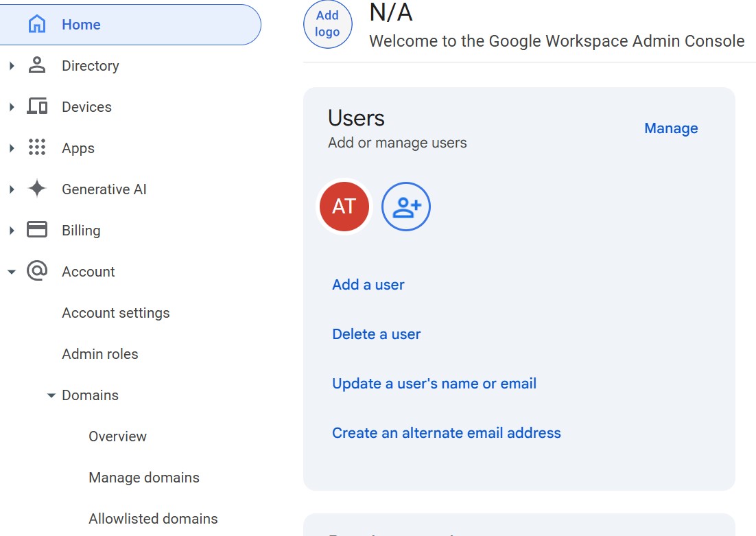Collapse the Domains subsection arrow
Screen dimensions: 756x536
pyautogui.click(x=51, y=395)
